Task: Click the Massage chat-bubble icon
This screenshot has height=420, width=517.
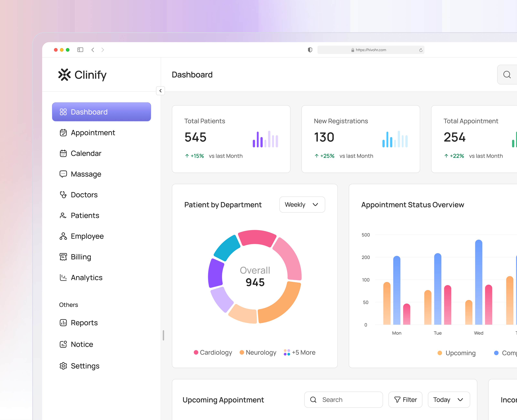Action: [x=63, y=174]
